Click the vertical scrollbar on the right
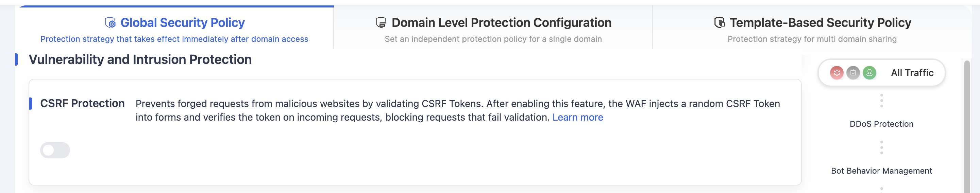This screenshot has height=193, width=980. pos(967,126)
